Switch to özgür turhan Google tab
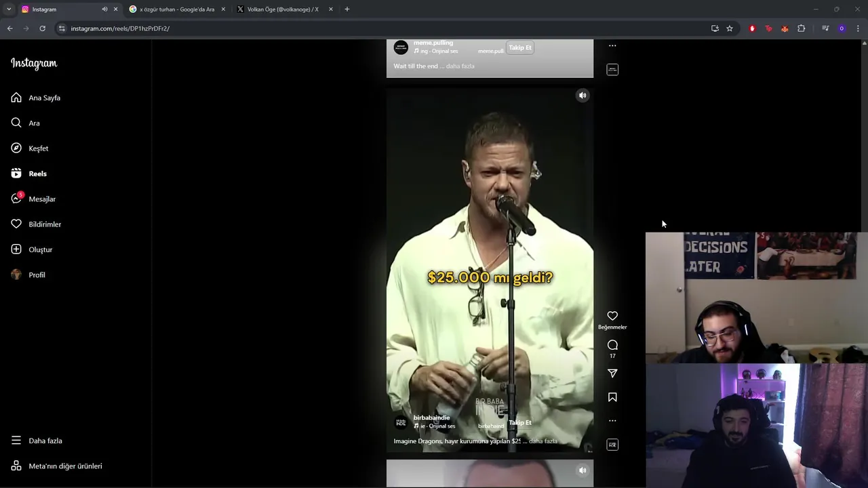 (x=178, y=9)
